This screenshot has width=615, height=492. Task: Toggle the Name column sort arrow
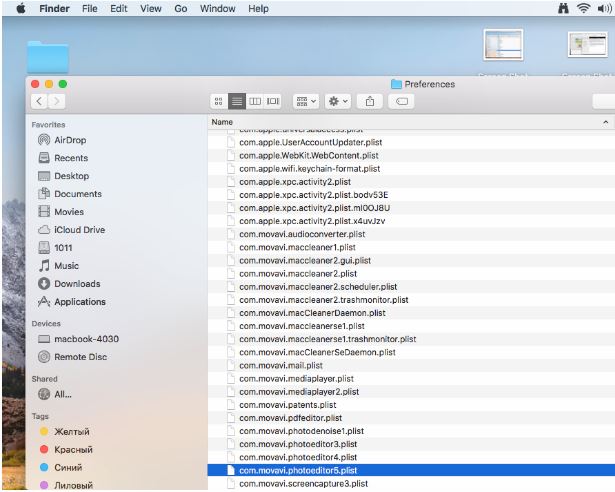tap(606, 122)
